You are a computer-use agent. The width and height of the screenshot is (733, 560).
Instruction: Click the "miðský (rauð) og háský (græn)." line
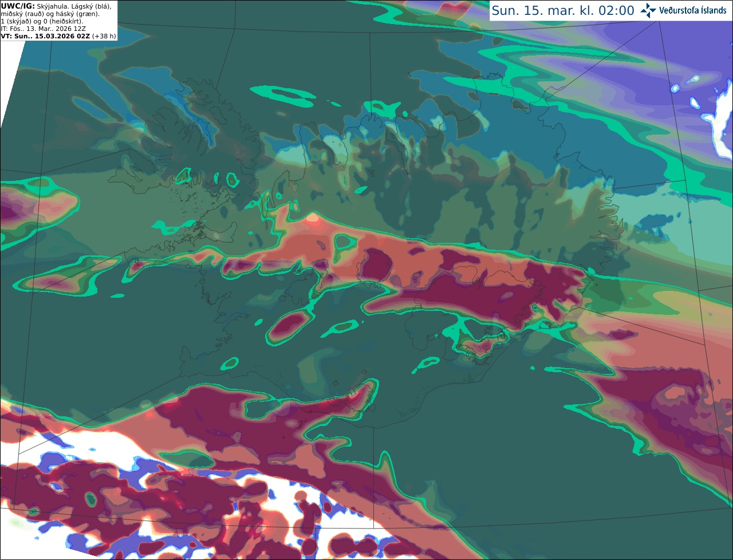[x=50, y=14]
